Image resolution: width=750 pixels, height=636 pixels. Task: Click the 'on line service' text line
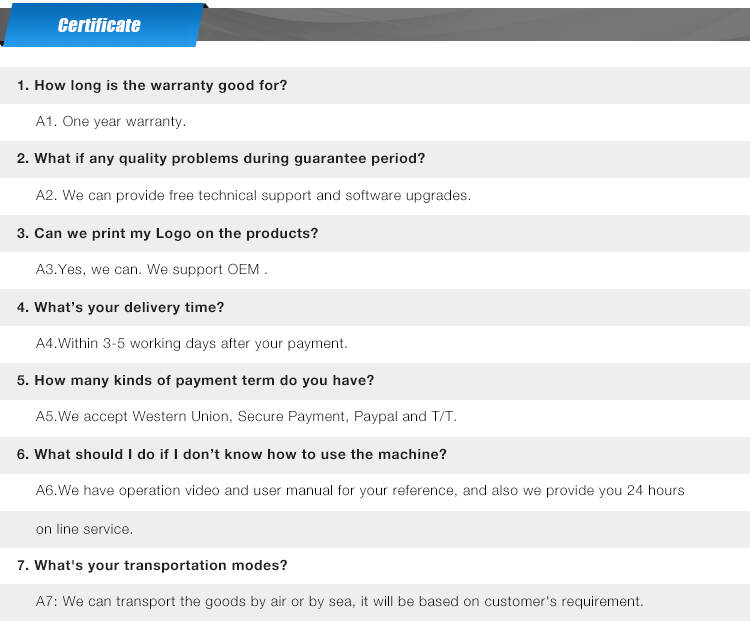tap(84, 529)
